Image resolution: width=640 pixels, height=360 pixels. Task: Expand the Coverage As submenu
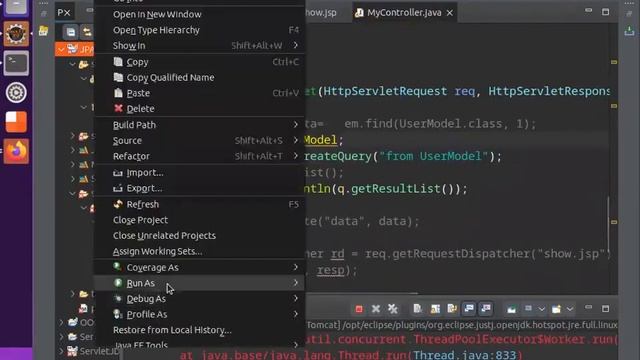[x=200, y=267]
